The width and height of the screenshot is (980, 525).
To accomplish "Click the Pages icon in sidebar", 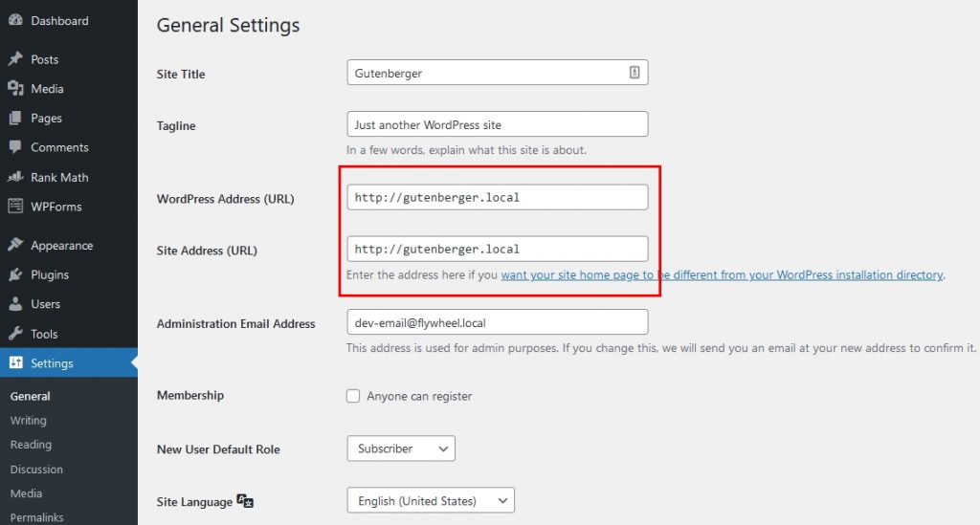I will tap(15, 119).
